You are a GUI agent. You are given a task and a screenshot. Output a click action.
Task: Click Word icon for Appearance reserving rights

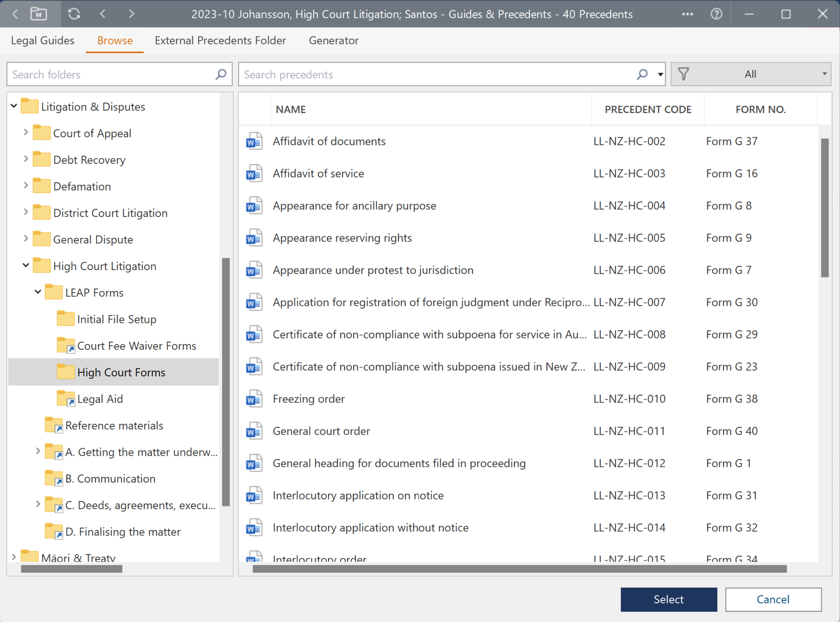point(254,238)
